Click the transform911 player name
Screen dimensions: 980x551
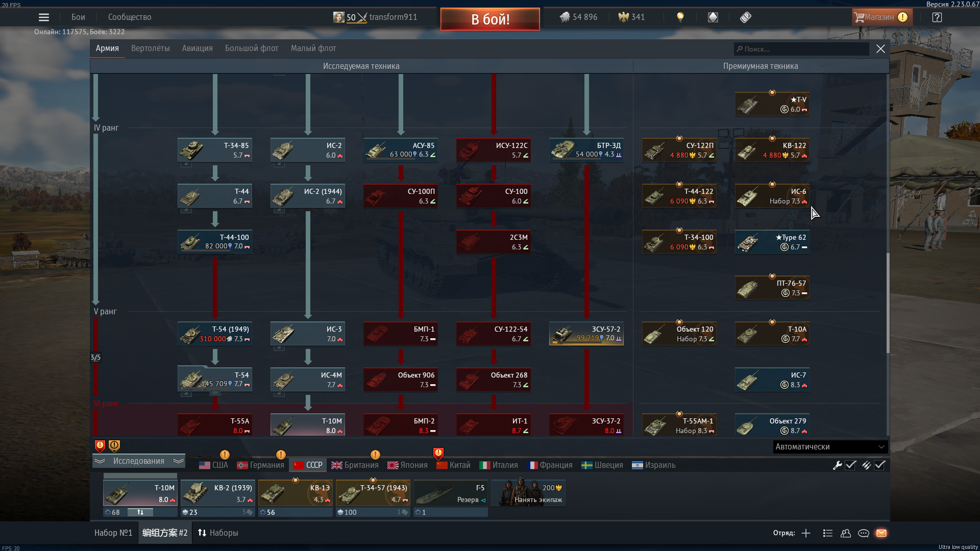coord(393,17)
